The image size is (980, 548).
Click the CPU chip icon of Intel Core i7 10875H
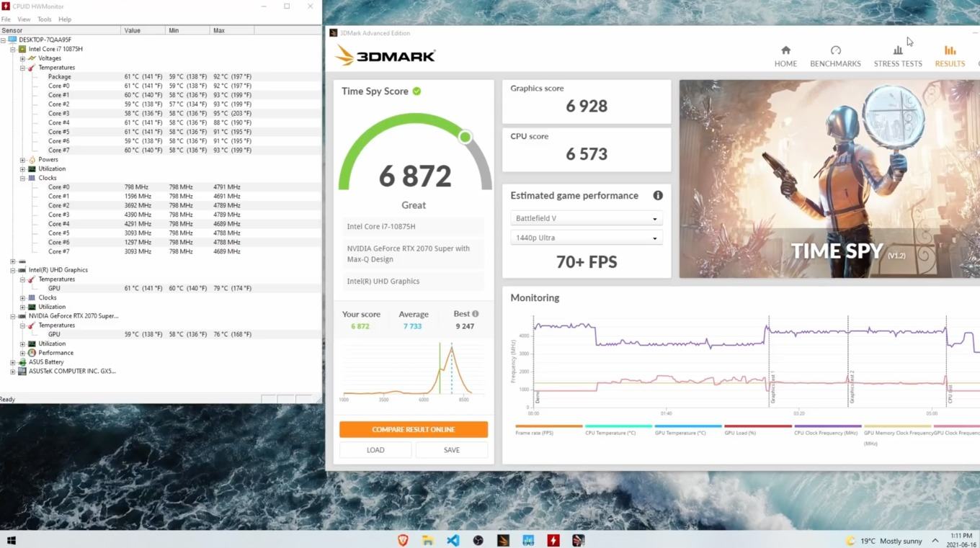pos(22,49)
